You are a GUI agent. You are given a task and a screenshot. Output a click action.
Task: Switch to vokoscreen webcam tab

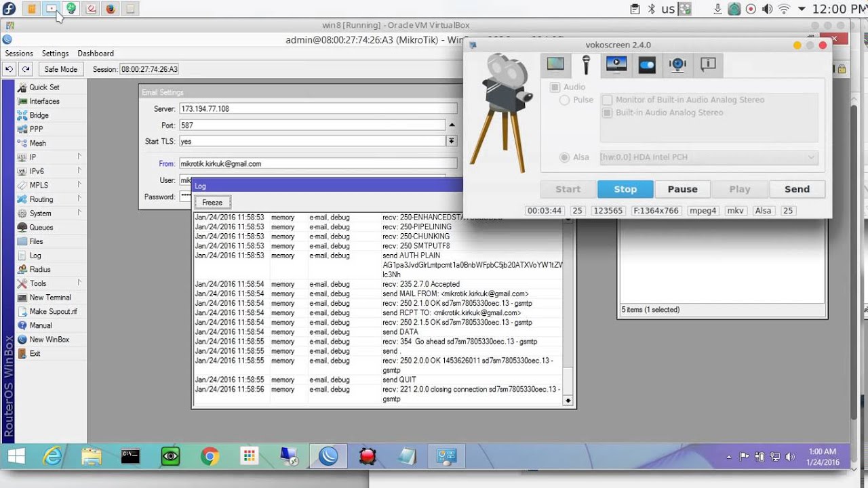click(x=677, y=64)
